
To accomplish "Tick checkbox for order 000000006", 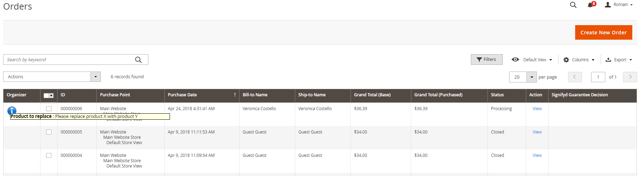I will (49, 109).
